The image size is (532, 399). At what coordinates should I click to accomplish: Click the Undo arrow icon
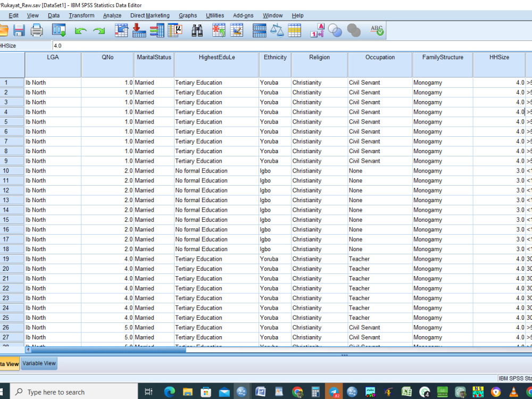coord(80,31)
